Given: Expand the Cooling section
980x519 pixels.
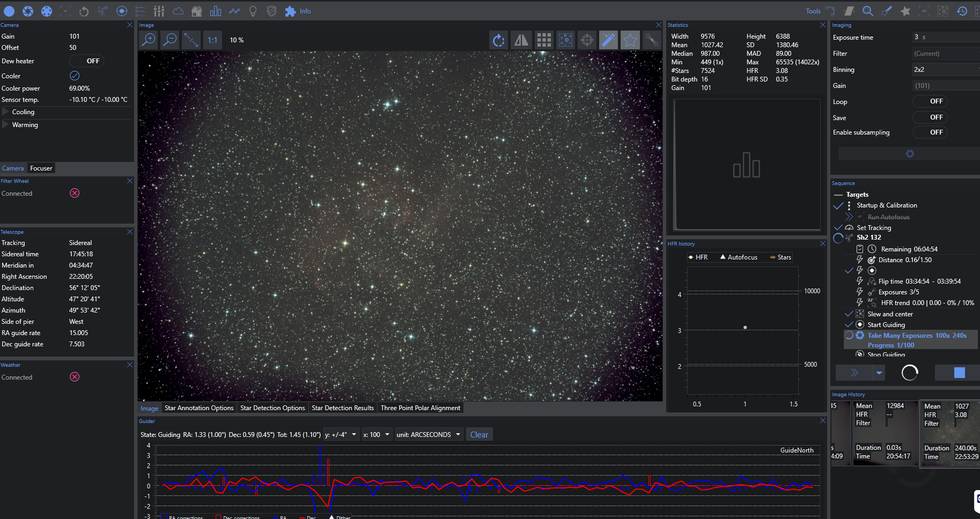Looking at the screenshot, I should point(6,112).
